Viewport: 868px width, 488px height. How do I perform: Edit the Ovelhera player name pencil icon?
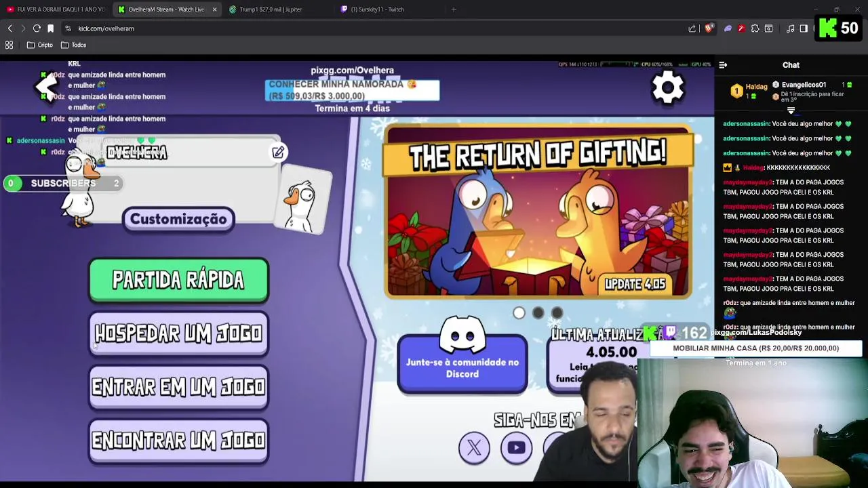pyautogui.click(x=278, y=152)
